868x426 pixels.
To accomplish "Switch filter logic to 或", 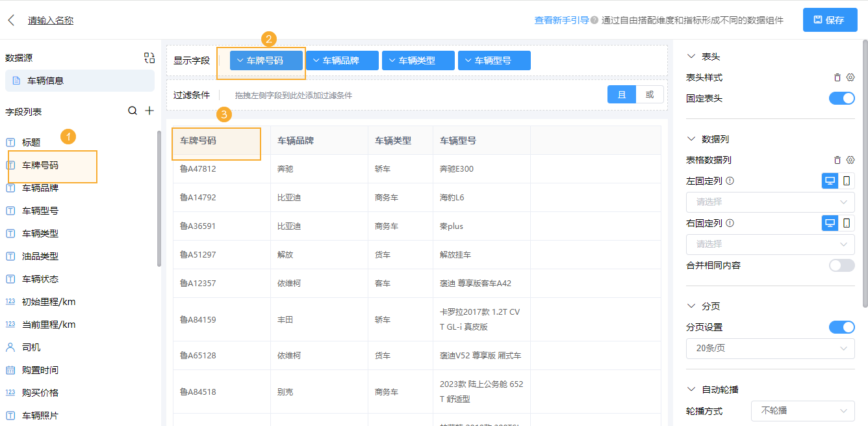I will [649, 94].
